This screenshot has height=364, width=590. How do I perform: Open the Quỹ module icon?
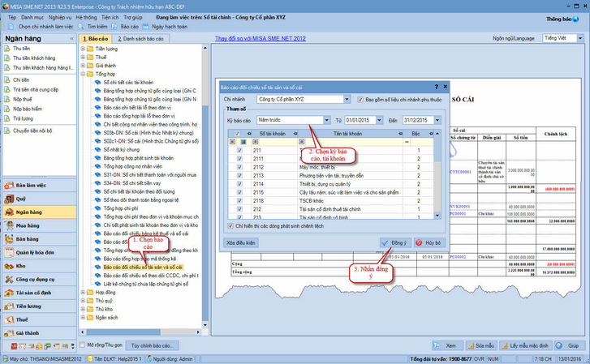(x=9, y=199)
